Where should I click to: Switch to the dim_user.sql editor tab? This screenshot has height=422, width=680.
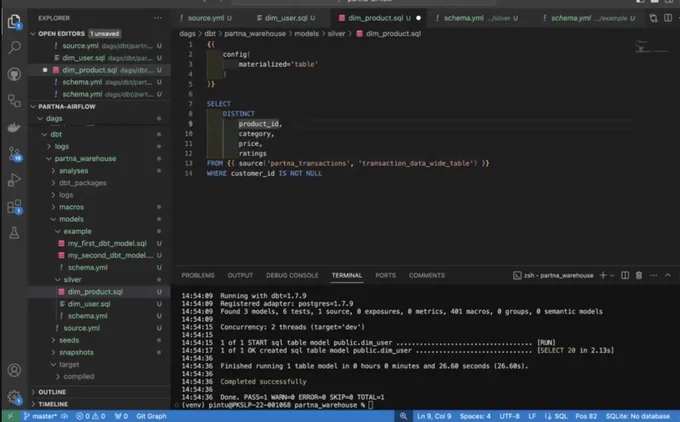click(286, 18)
